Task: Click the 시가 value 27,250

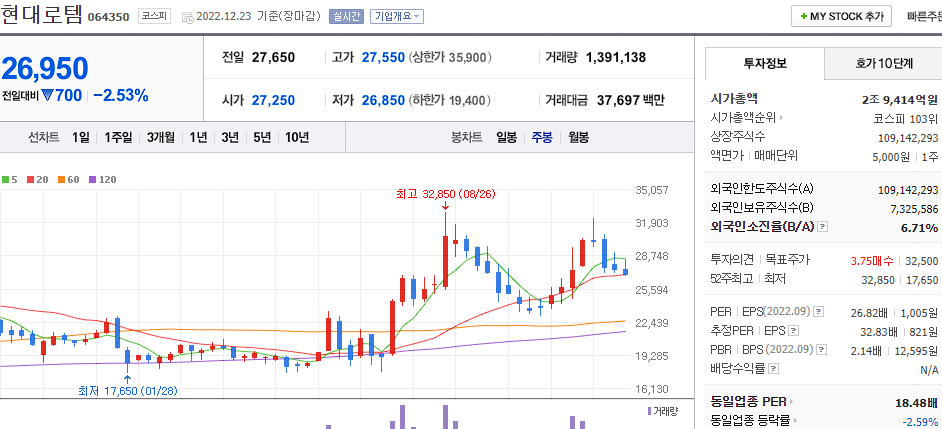Action: 273,100
